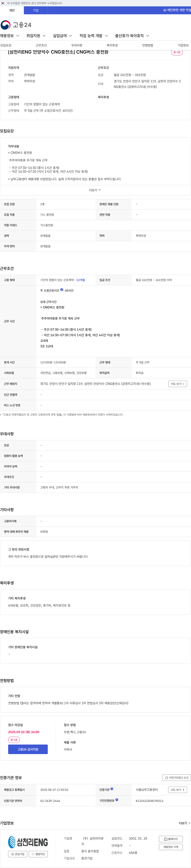Click the help icon beside 인증기관
Screen dimensions: 191x868
click(112, 789)
